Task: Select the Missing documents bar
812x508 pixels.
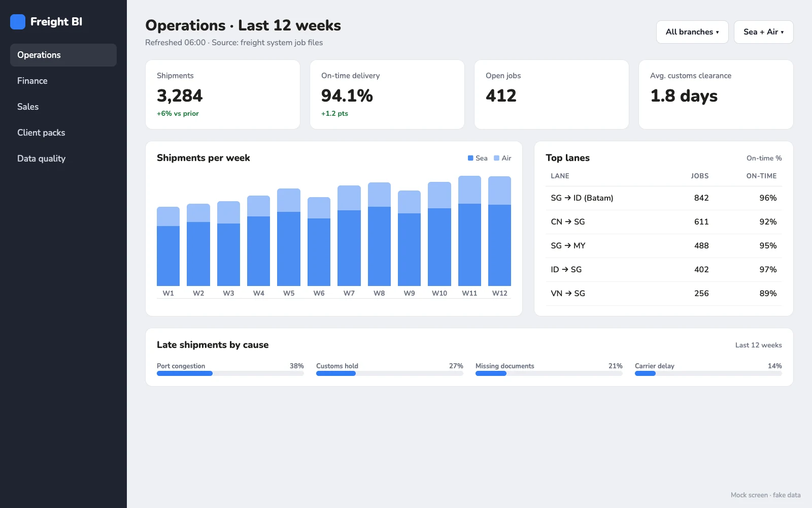Action: pyautogui.click(x=549, y=373)
